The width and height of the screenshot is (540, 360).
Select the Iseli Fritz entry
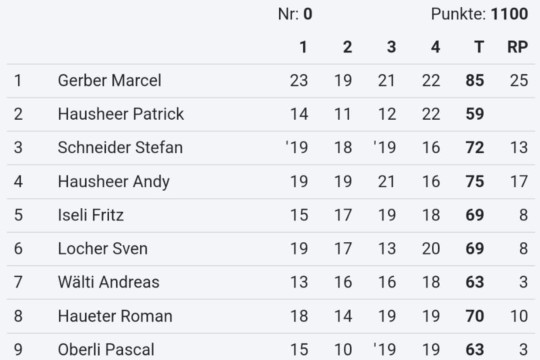click(271, 215)
